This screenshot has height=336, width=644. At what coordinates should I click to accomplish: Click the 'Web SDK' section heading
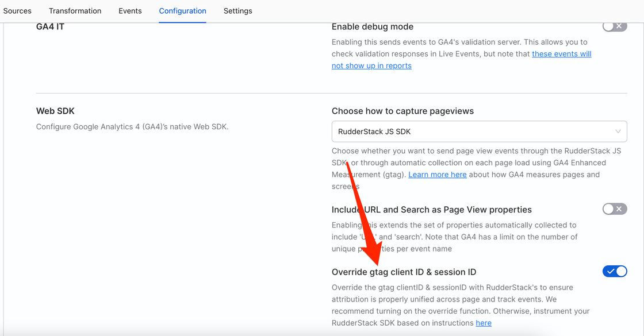coord(55,111)
